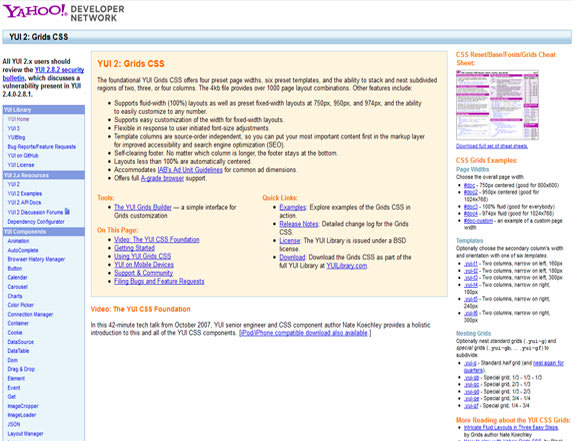Open Drag & Drop component link

(x=21, y=369)
